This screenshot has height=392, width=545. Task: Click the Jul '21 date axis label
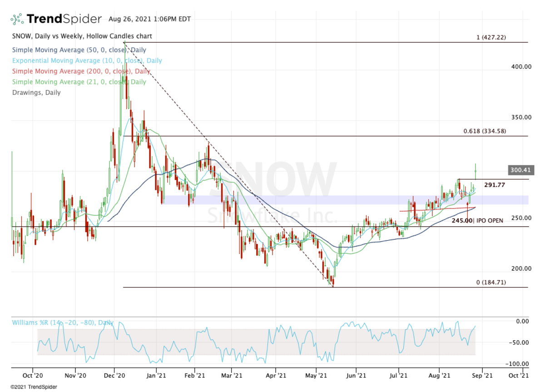coord(398,376)
